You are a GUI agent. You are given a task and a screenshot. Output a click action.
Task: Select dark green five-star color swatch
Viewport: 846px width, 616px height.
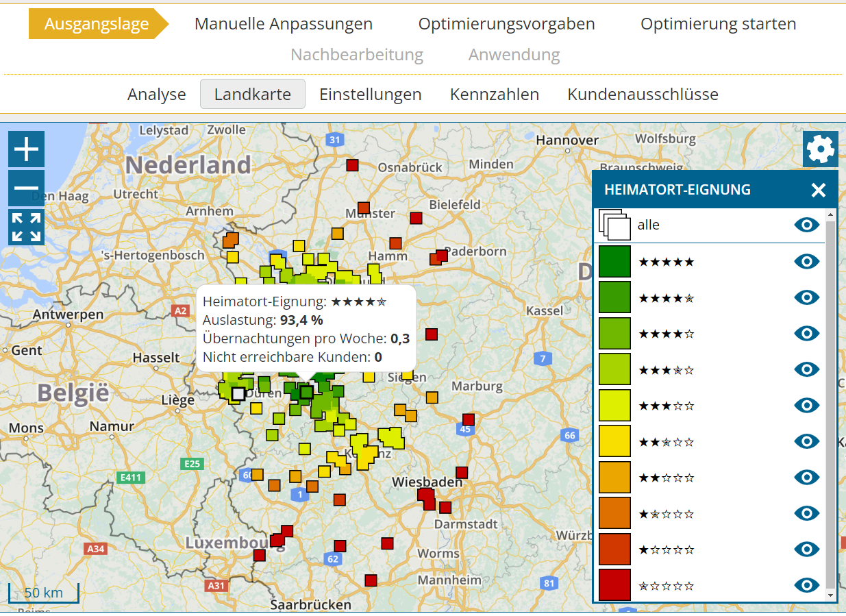614,261
